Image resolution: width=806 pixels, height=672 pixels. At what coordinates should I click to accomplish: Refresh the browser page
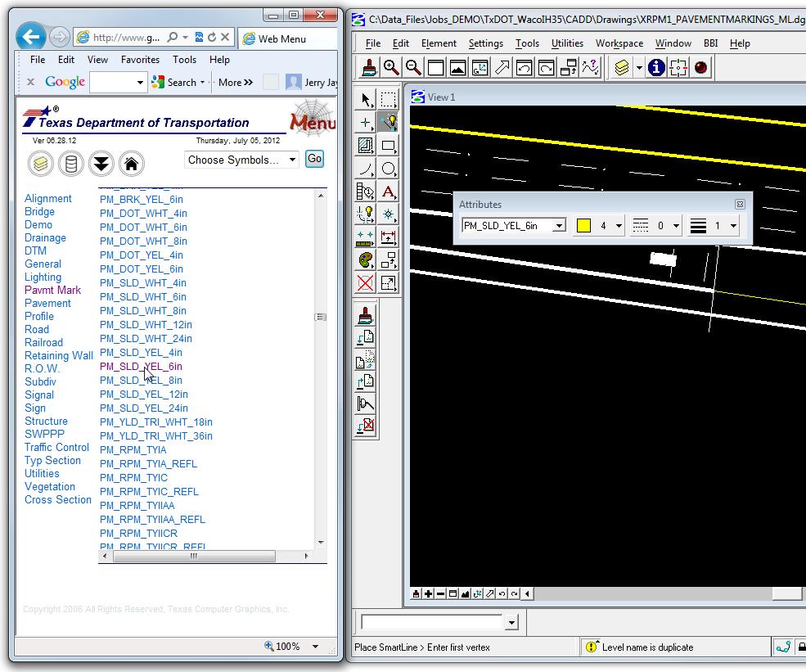tap(212, 37)
